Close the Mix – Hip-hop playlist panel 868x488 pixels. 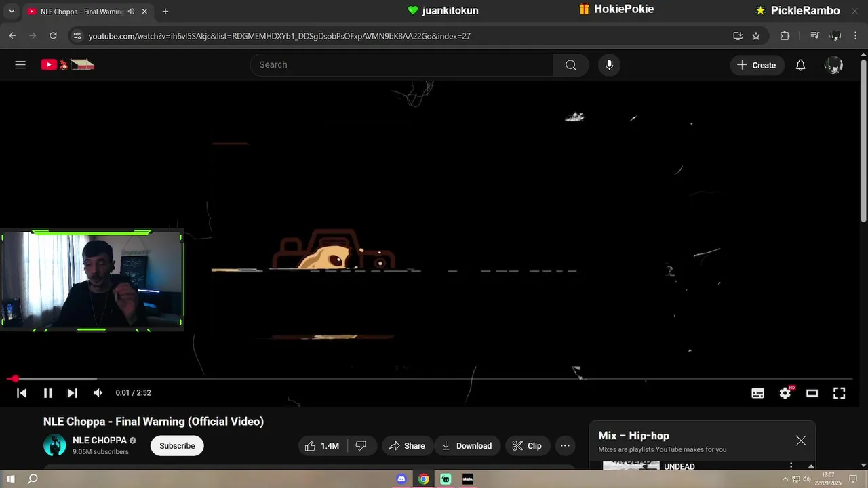(x=801, y=441)
